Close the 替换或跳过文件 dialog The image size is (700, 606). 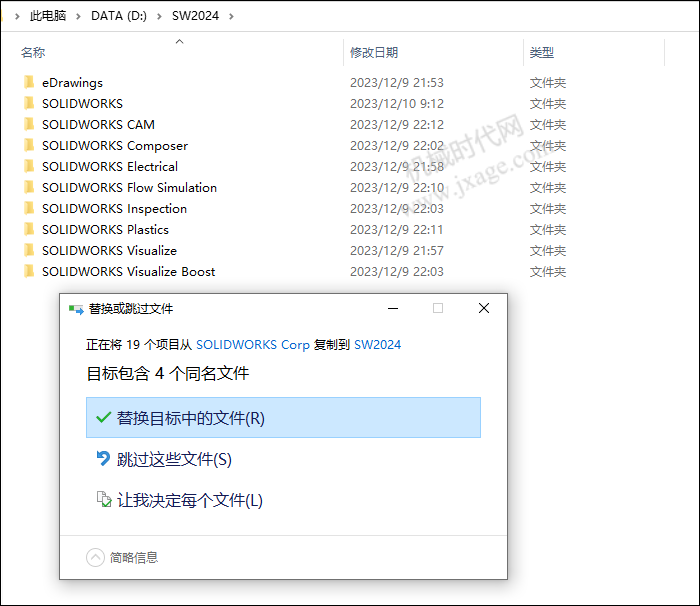[484, 308]
